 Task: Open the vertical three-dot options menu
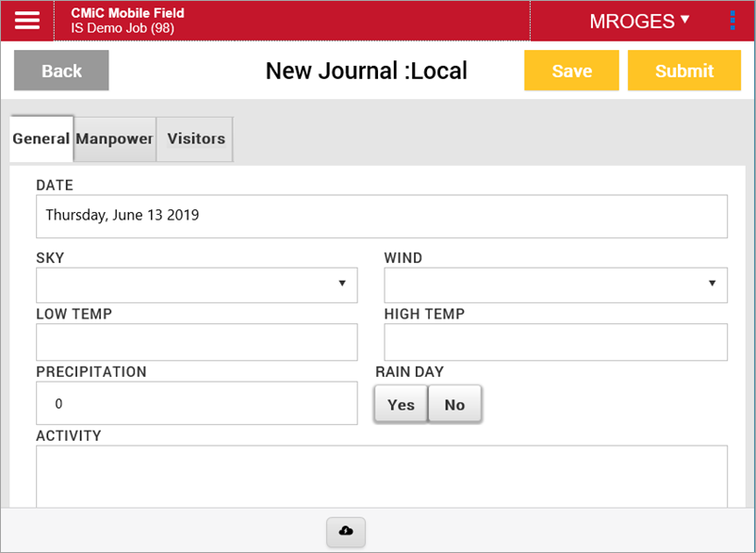coord(732,21)
